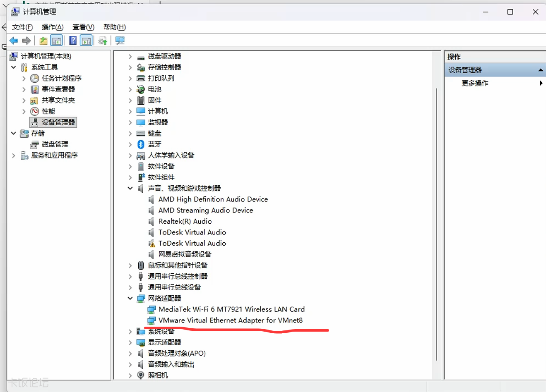The height and width of the screenshot is (392, 546).
Task: Click the 打印队列 printer icon
Action: click(141, 78)
